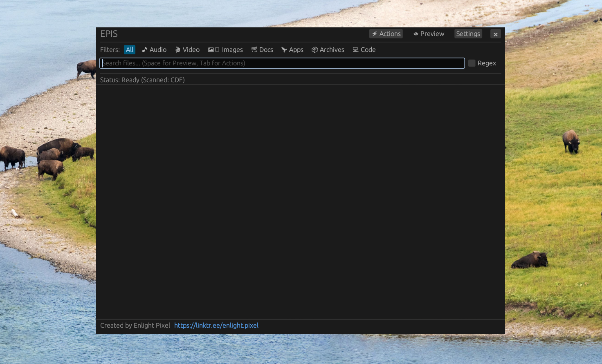Filter results by Code files

[364, 50]
